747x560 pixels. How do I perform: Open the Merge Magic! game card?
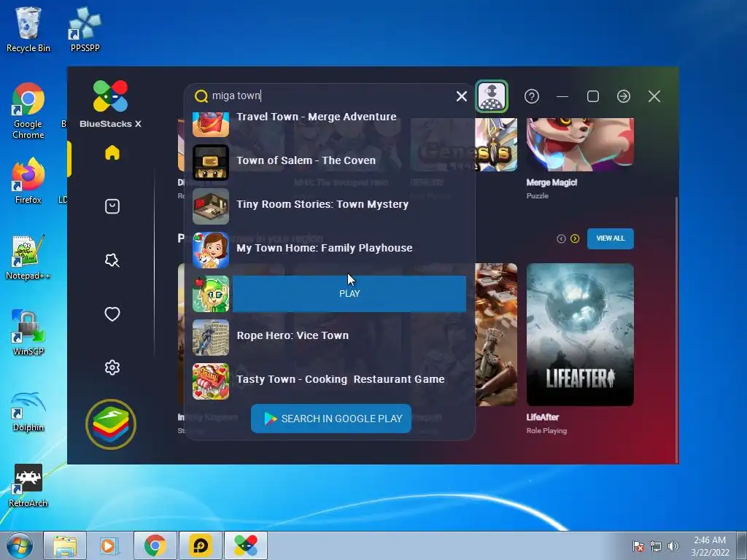(x=580, y=144)
